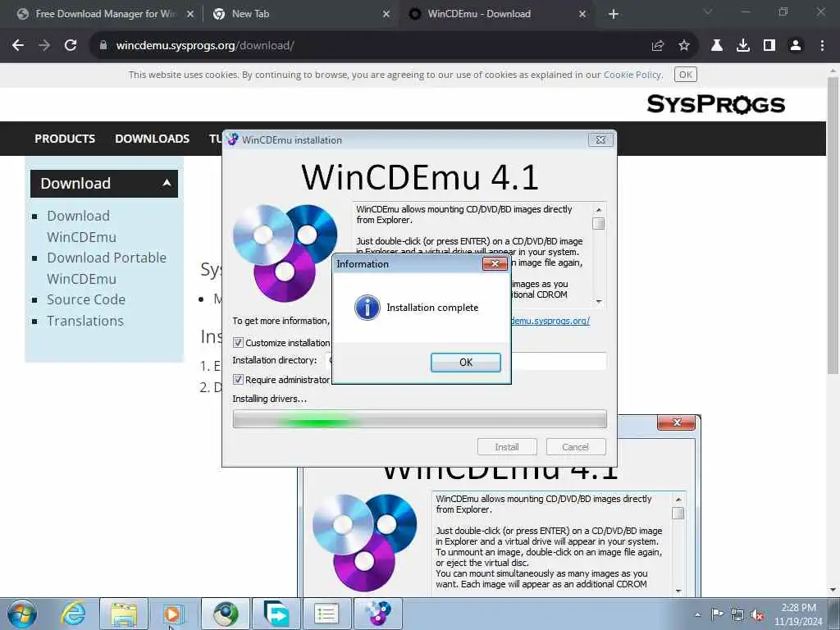The width and height of the screenshot is (840, 630).
Task: Click the muted volume tray icon
Action: (x=758, y=615)
